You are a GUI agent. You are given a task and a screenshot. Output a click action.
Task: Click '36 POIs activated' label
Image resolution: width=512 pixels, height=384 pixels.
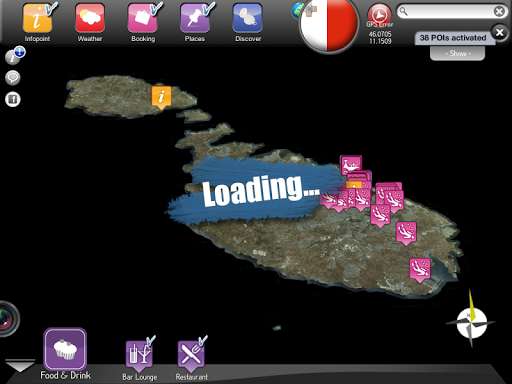453,38
